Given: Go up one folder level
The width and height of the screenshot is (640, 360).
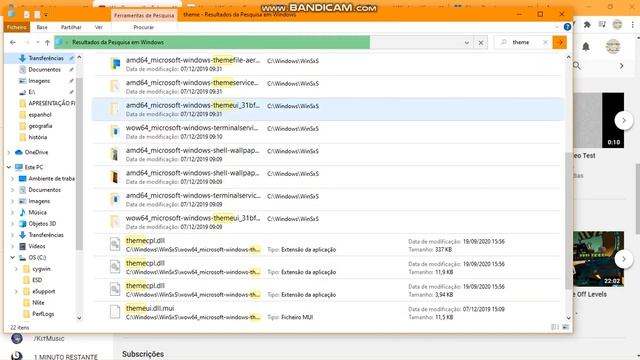Looking at the screenshot, I should [47, 42].
